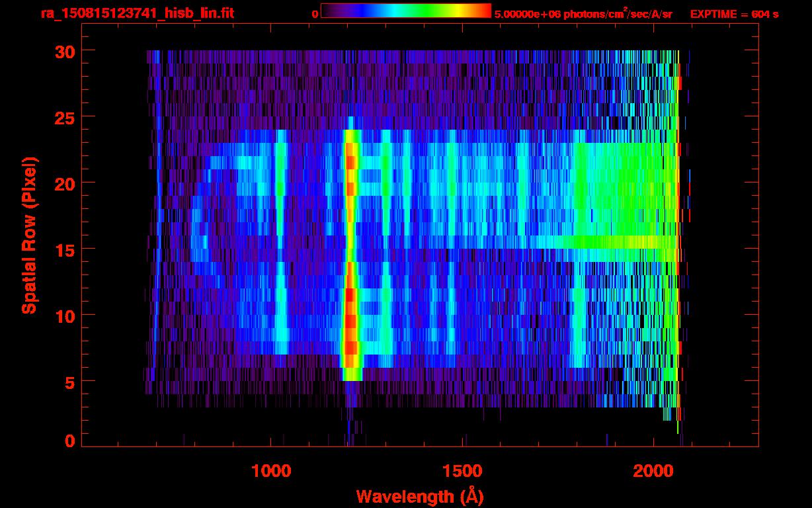Click the 2000 wavelength tick label

pos(653,471)
